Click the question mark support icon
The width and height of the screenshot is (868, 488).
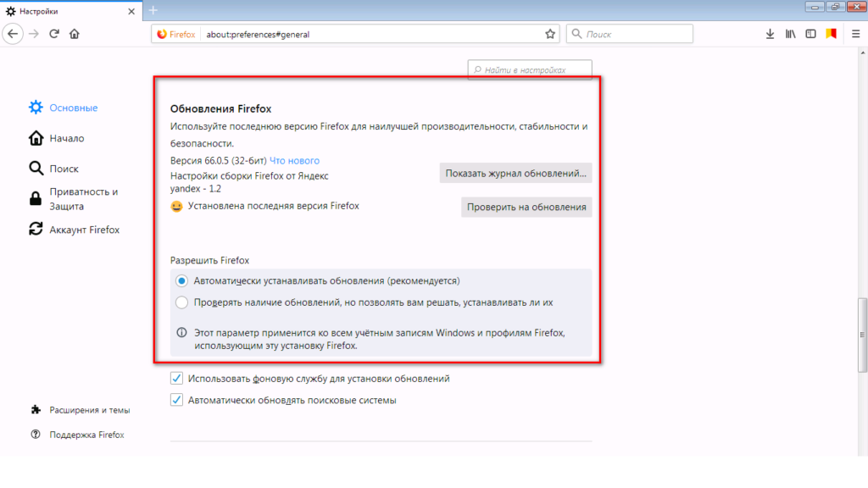pos(36,435)
